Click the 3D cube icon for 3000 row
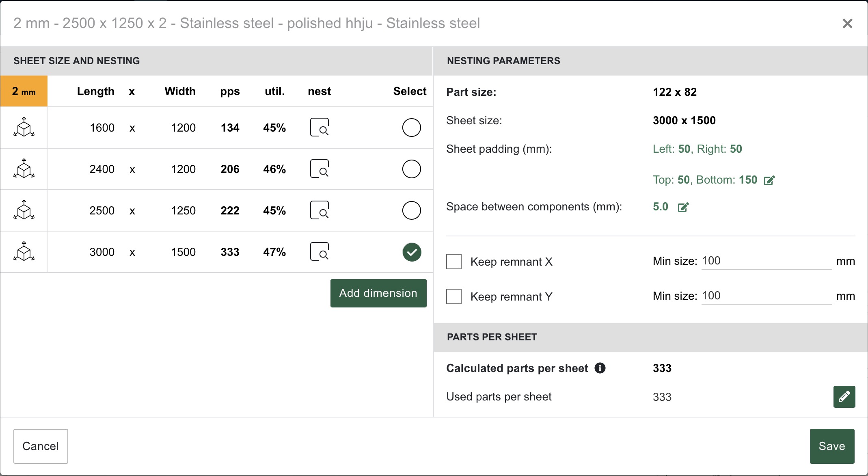The width and height of the screenshot is (868, 476). coord(24,252)
